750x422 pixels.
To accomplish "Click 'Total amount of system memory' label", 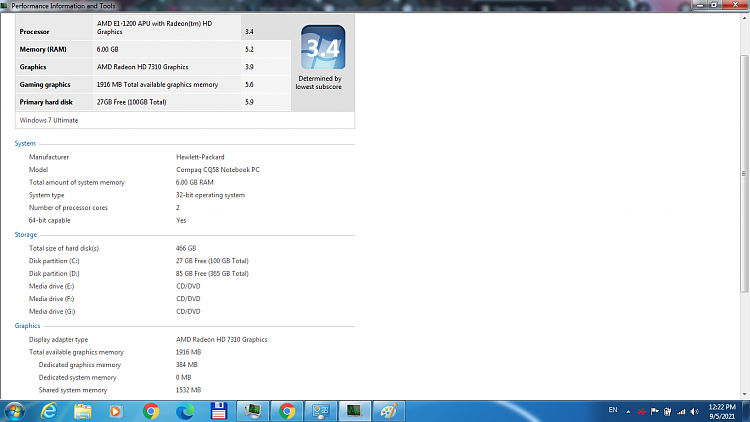I will point(77,182).
